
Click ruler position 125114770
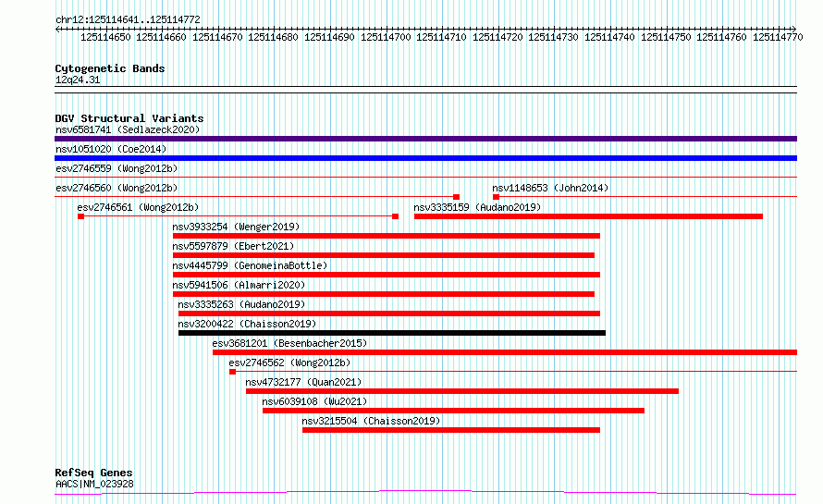778,37
